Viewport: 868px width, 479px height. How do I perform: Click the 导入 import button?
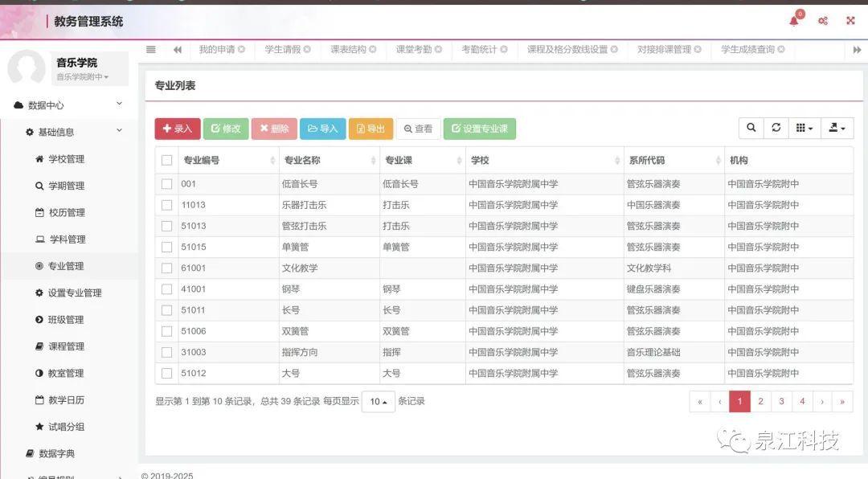coord(321,128)
